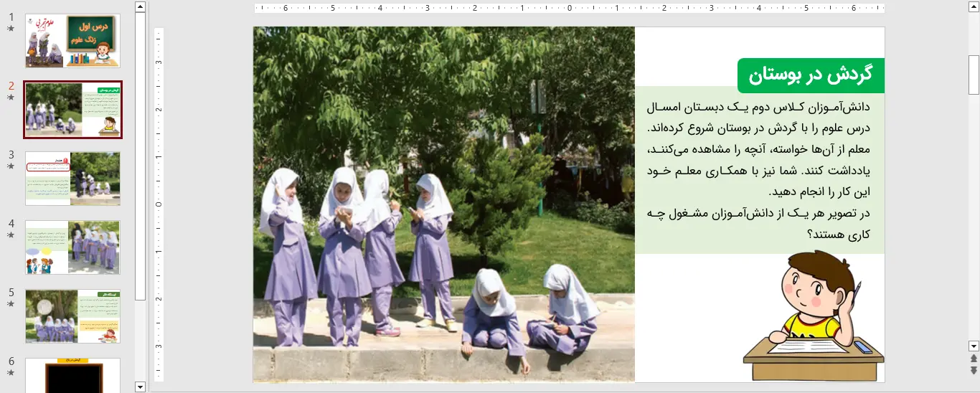Go to next slide using double-down arrow
Viewport: 980px width, 393px height.
pos(974,370)
